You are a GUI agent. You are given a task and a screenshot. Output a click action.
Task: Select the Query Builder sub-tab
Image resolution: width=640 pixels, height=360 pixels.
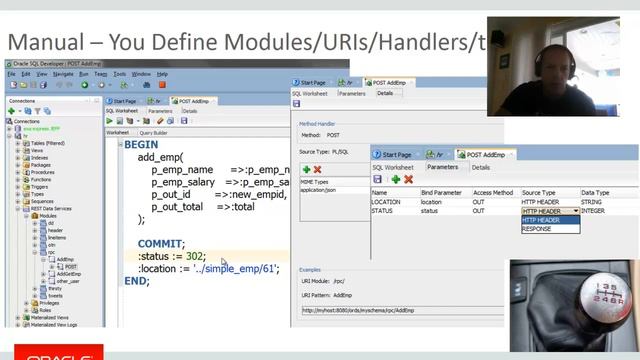153,133
